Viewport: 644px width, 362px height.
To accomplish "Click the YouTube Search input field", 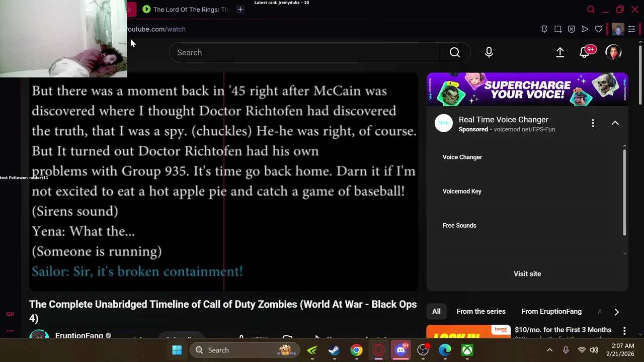I will click(x=304, y=52).
